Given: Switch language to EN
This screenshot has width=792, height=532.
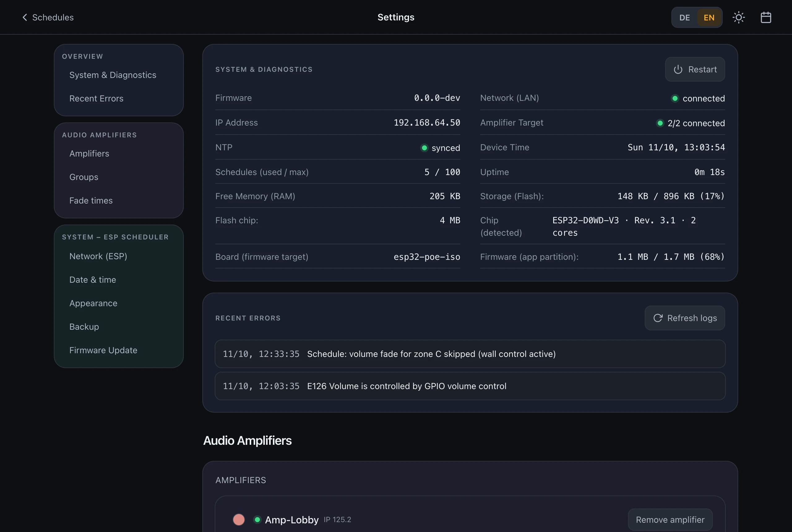Looking at the screenshot, I should point(709,17).
